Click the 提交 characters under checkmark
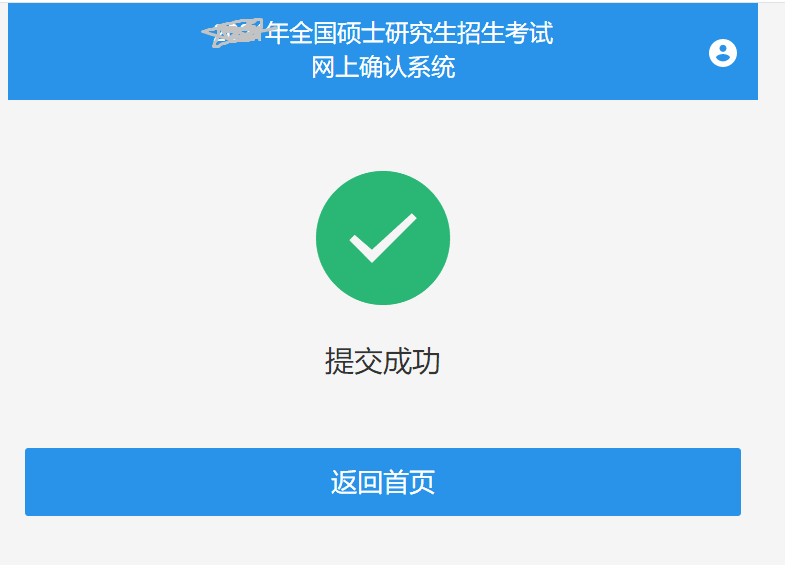Screen dimensions: 785x565 point(354,361)
